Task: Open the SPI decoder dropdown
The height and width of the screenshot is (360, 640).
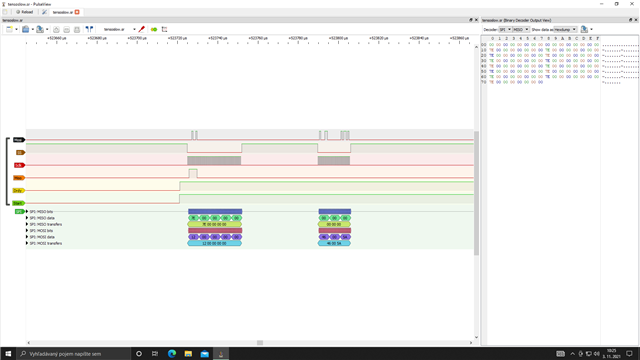Action: (505, 29)
